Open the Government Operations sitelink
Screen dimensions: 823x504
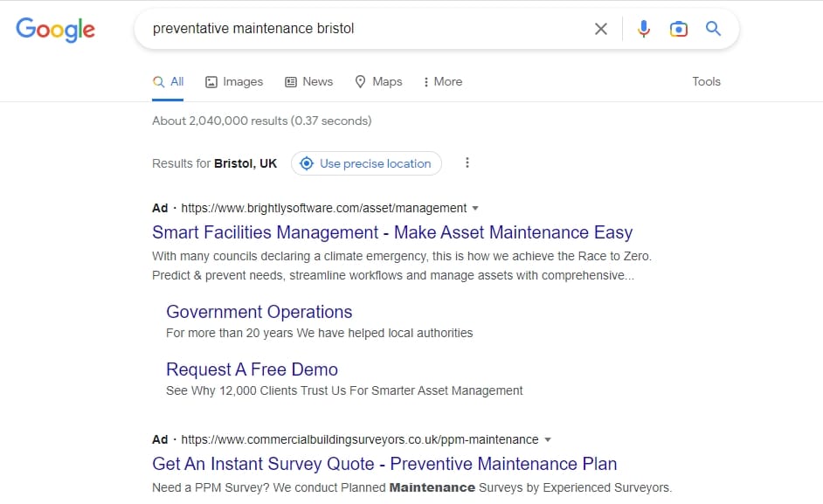259,312
